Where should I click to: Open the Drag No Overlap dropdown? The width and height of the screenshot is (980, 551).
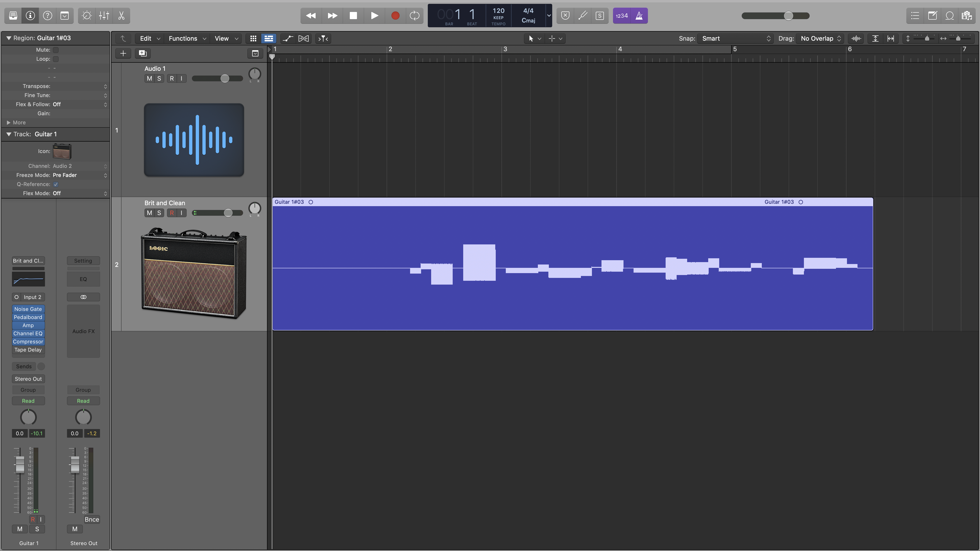820,39
